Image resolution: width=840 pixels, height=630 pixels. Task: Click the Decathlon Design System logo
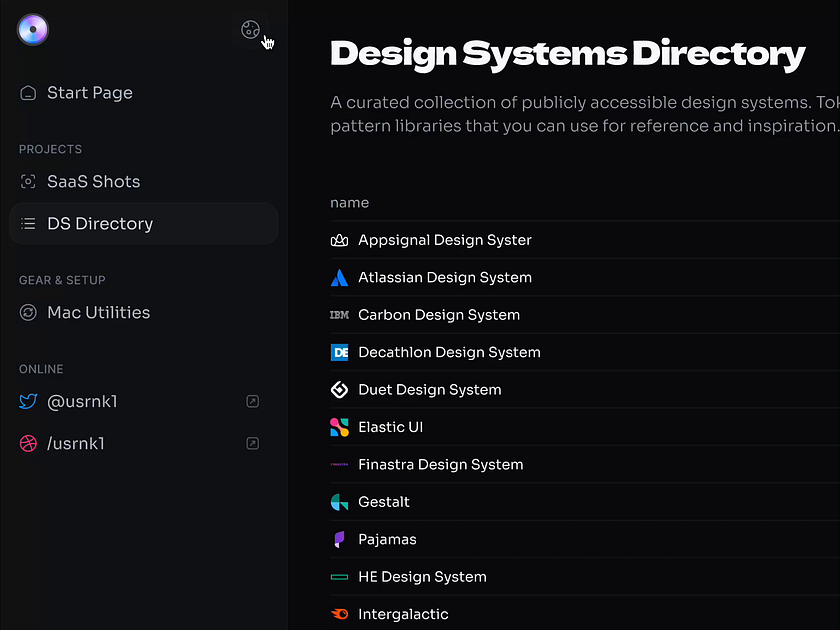(x=339, y=352)
